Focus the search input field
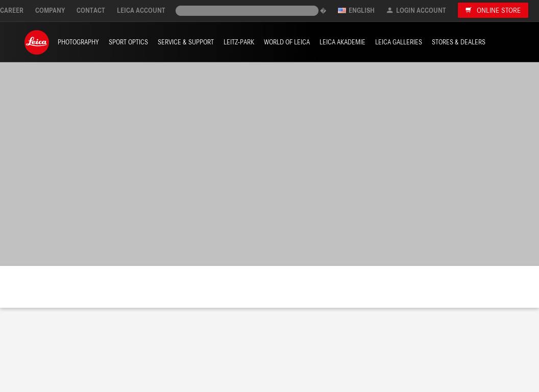Viewport: 539px width, 392px height. (247, 11)
